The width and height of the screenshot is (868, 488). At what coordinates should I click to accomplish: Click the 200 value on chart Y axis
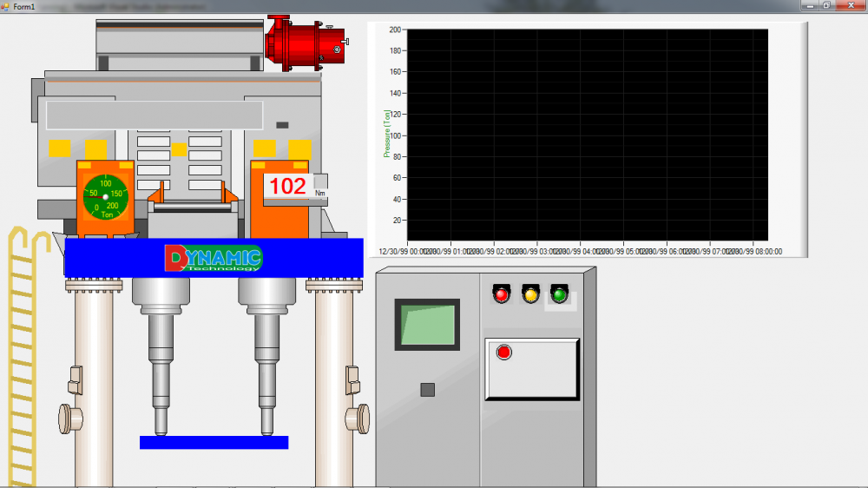click(x=395, y=30)
